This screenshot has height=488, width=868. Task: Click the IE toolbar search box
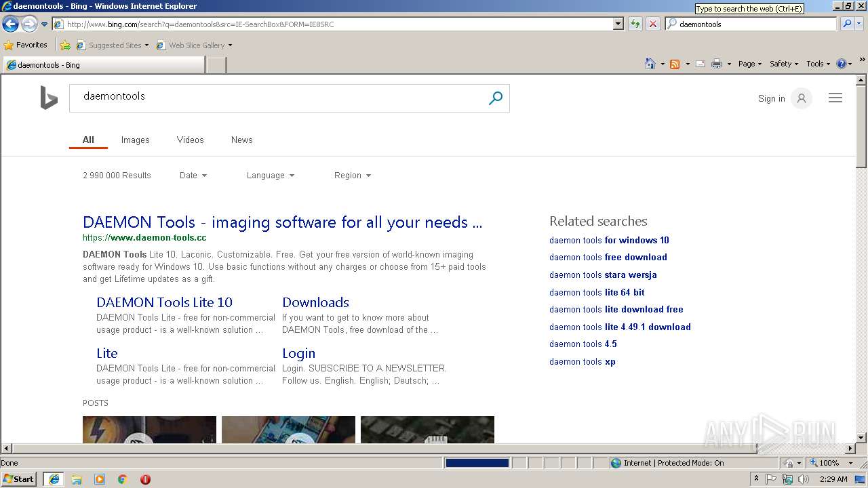751,24
